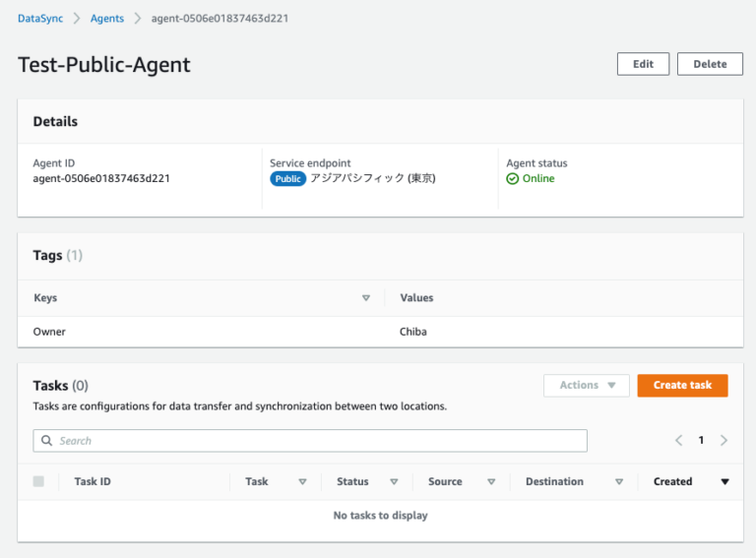Toggle the select-all tasks checkbox

pos(38,481)
